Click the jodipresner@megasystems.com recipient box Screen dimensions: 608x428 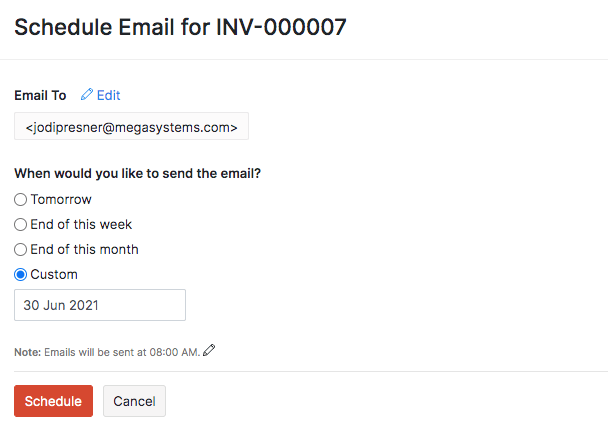[x=131, y=127]
